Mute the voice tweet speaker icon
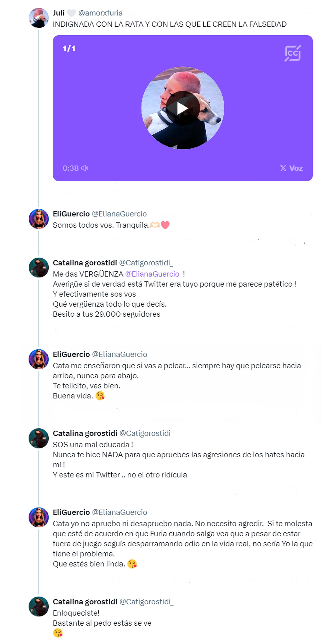The image size is (334, 644). pyautogui.click(x=85, y=168)
